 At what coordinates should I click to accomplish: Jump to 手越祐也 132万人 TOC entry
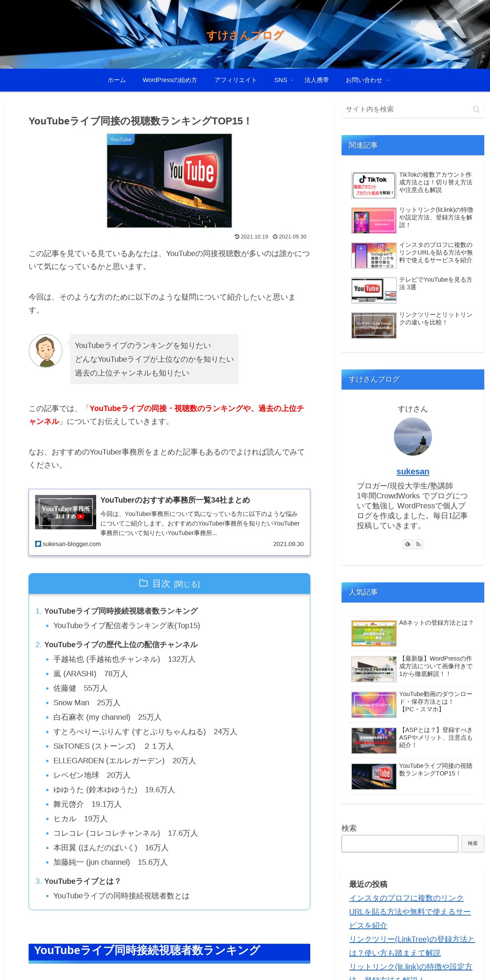click(124, 659)
